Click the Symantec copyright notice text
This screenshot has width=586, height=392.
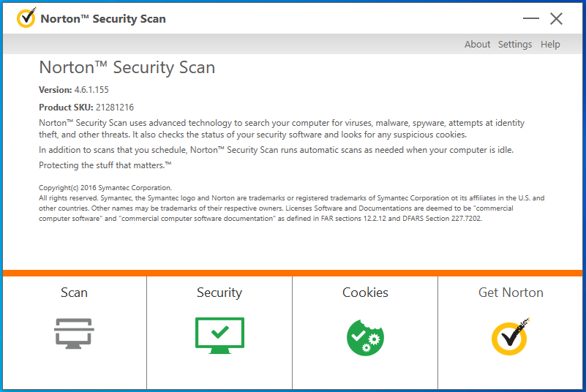pyautogui.click(x=105, y=188)
